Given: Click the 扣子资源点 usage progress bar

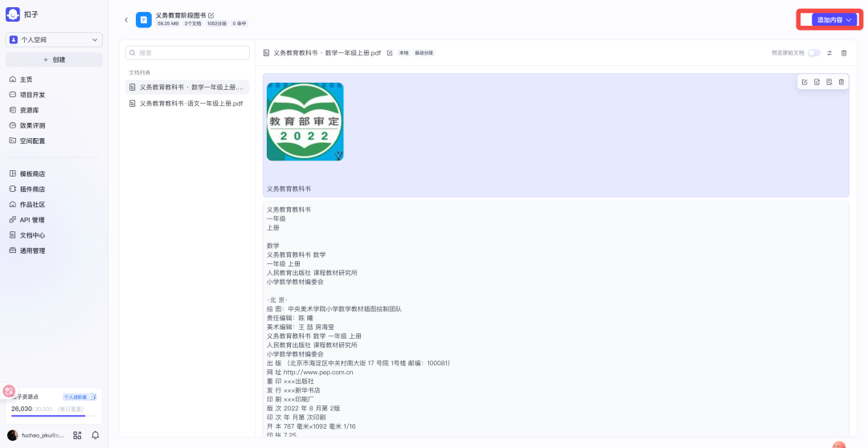Looking at the screenshot, I should pyautogui.click(x=53, y=416).
